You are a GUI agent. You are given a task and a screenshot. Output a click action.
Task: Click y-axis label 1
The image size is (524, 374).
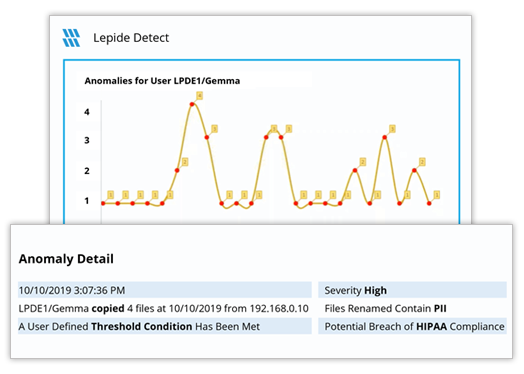(87, 201)
